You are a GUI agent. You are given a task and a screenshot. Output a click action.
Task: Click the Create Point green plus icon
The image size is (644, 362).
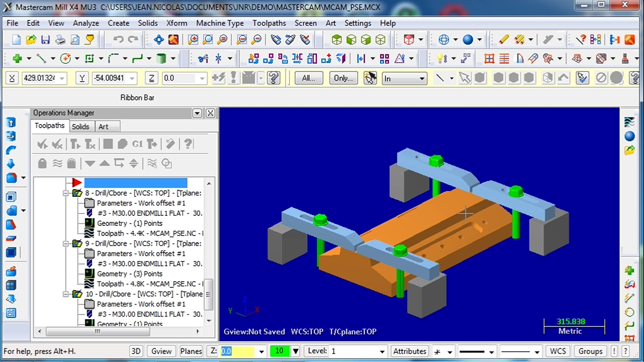17,58
